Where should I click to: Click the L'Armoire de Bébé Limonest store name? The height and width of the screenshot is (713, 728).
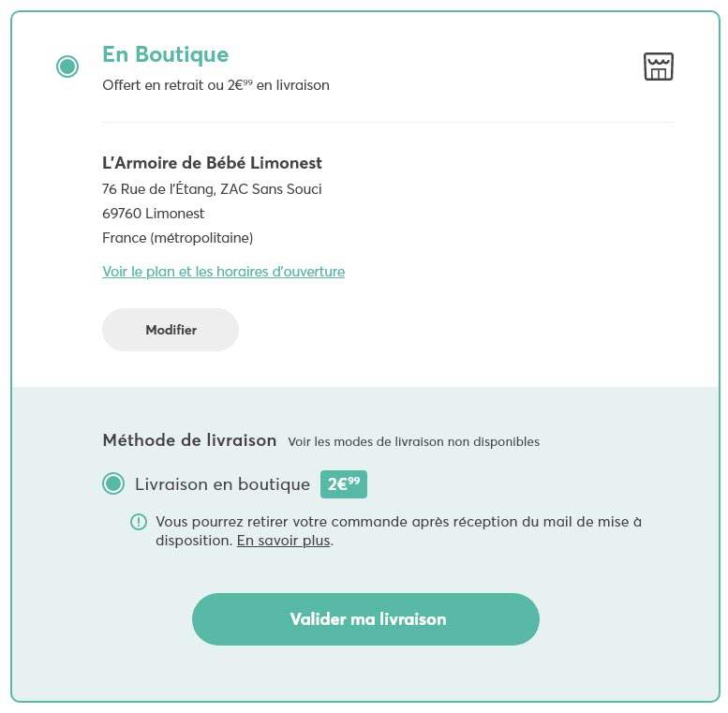point(212,163)
